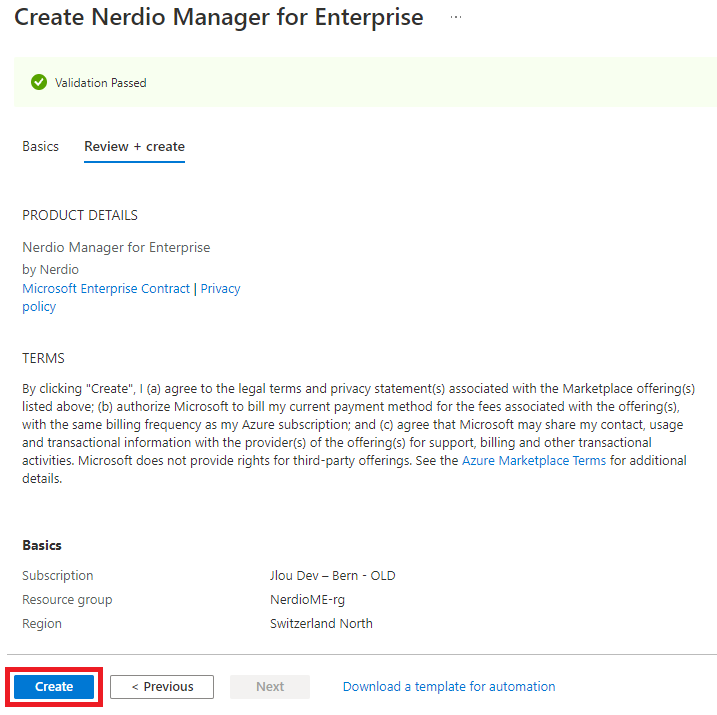Open the ellipsis menu beside page title

(455, 17)
